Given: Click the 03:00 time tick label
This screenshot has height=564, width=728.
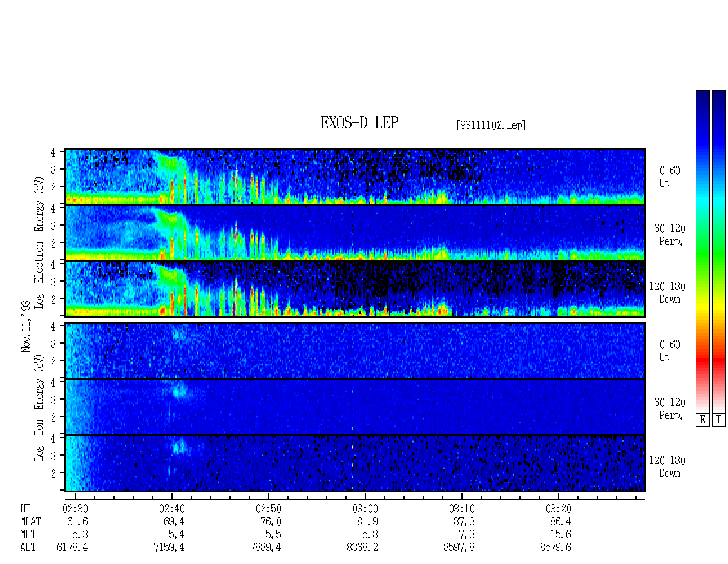Looking at the screenshot, I should click(365, 509).
